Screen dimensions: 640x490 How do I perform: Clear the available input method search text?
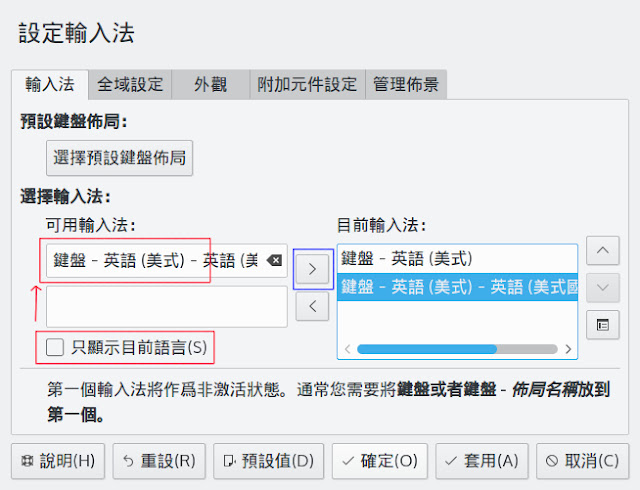coord(275,261)
